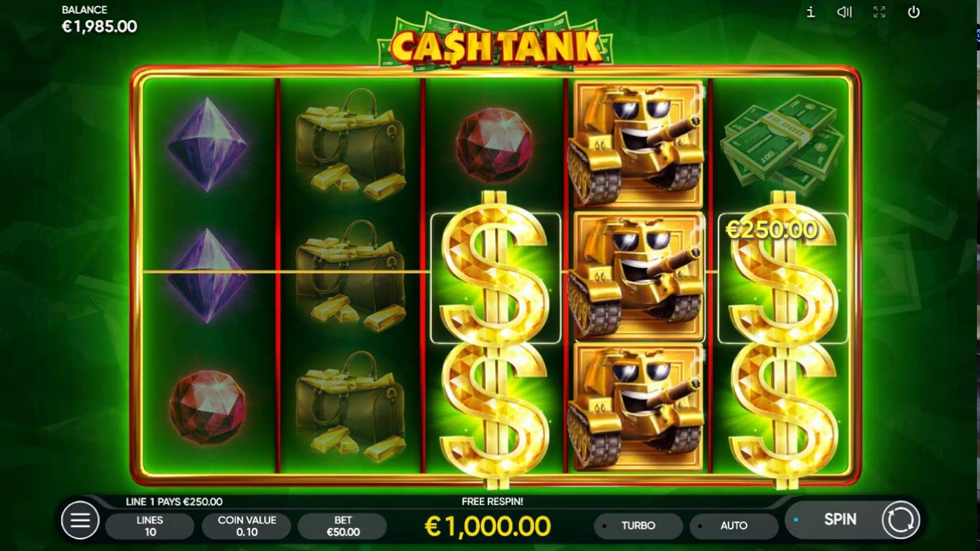Click the top gold tank symbol
The height and width of the screenshot is (551, 980).
coord(638,144)
